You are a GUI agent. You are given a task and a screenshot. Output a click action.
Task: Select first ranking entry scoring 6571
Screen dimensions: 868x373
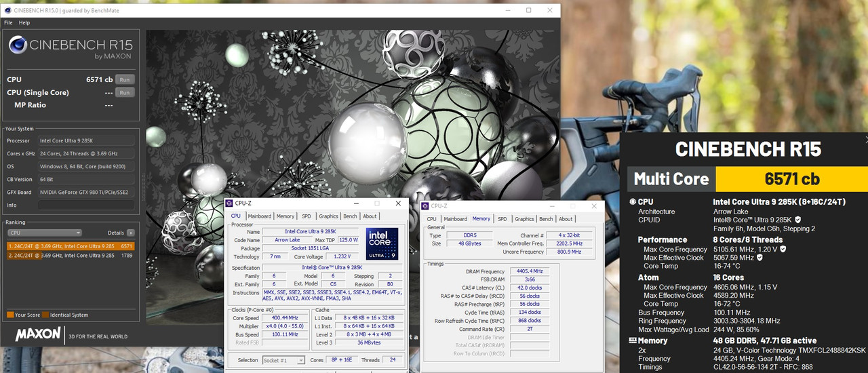(71, 246)
